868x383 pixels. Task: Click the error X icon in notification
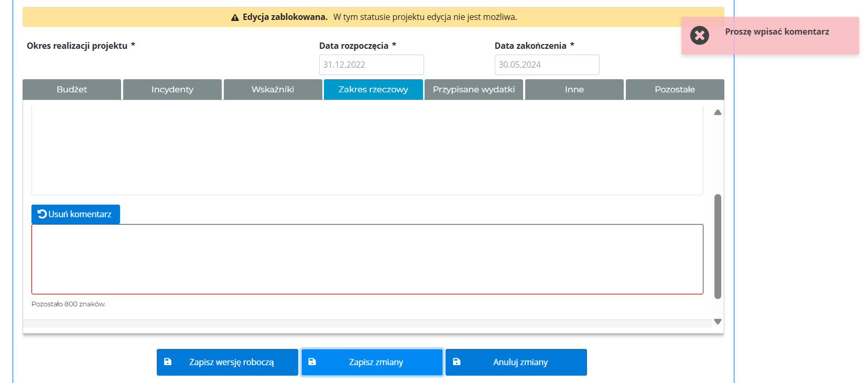699,35
